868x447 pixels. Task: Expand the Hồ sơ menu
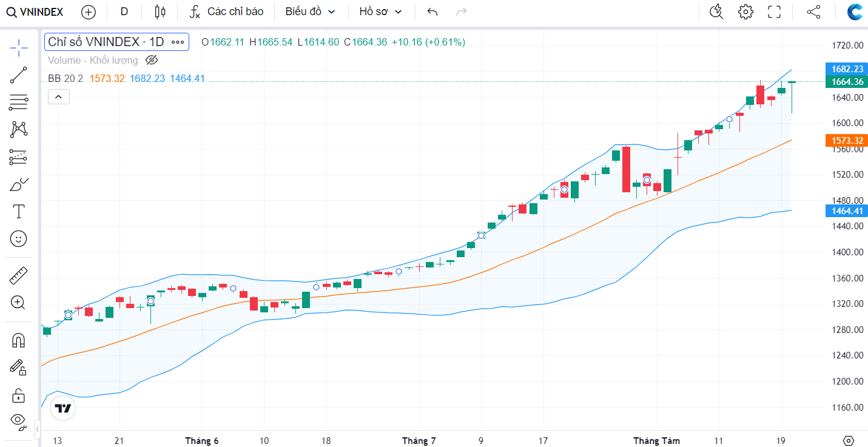380,12
